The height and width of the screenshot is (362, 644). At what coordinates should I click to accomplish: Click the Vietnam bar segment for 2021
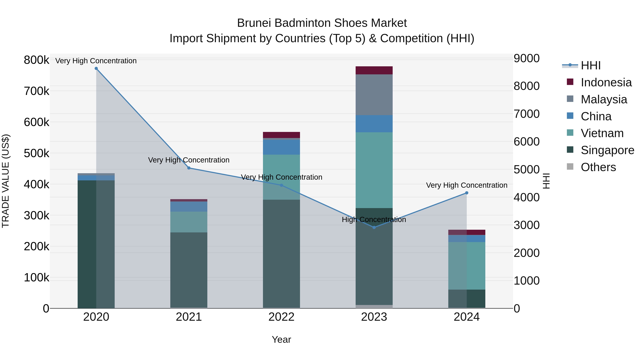189,222
